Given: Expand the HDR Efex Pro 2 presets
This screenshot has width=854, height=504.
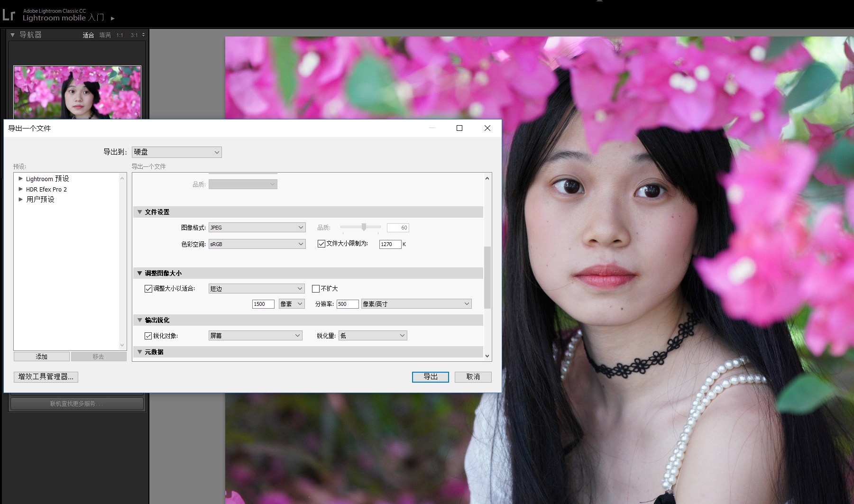Looking at the screenshot, I should tap(20, 189).
